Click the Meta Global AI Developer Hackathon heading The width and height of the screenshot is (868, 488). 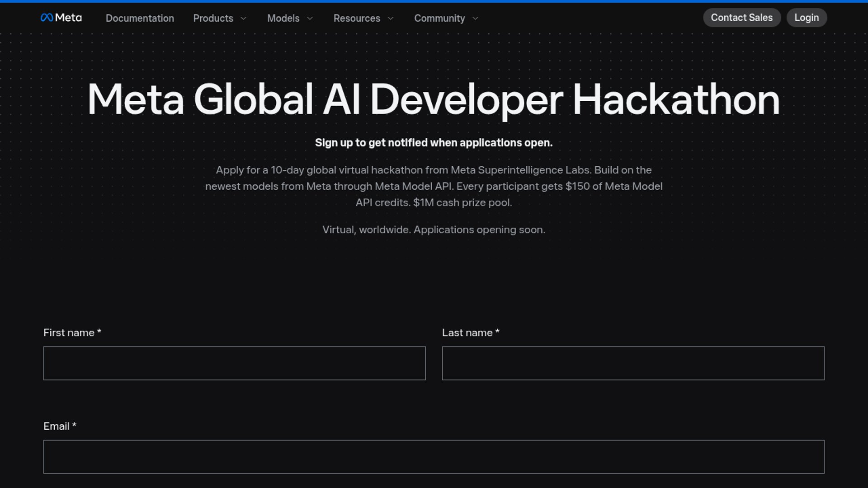click(x=434, y=99)
